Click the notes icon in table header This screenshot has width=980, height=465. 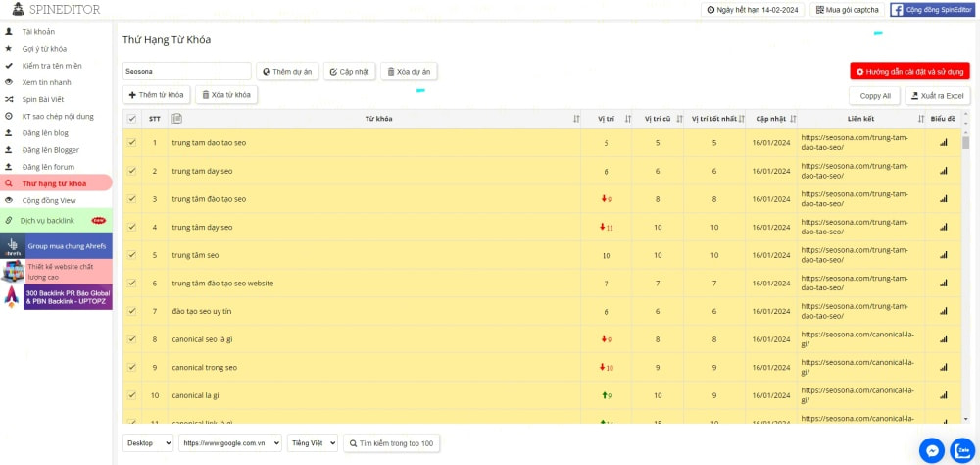pyautogui.click(x=176, y=119)
